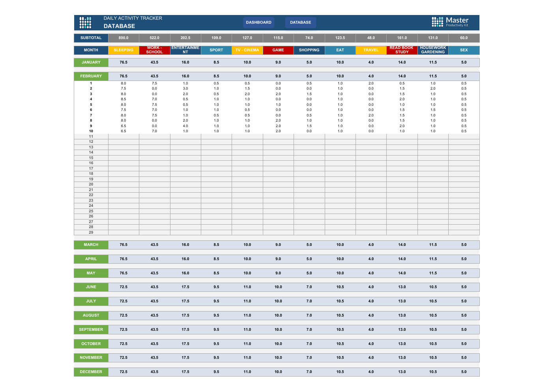Click the 60.0 subtotal cell
This screenshot has height=392, width=554.
[x=464, y=38]
